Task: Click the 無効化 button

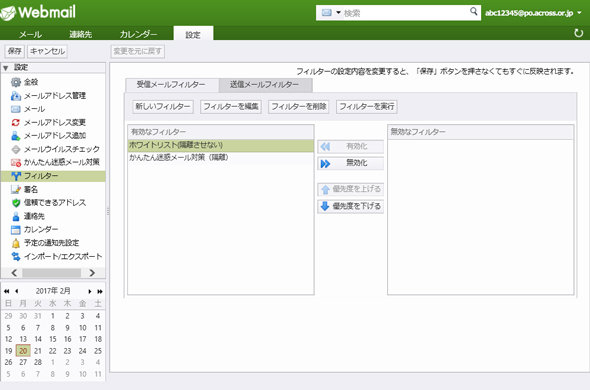Action: (351, 163)
